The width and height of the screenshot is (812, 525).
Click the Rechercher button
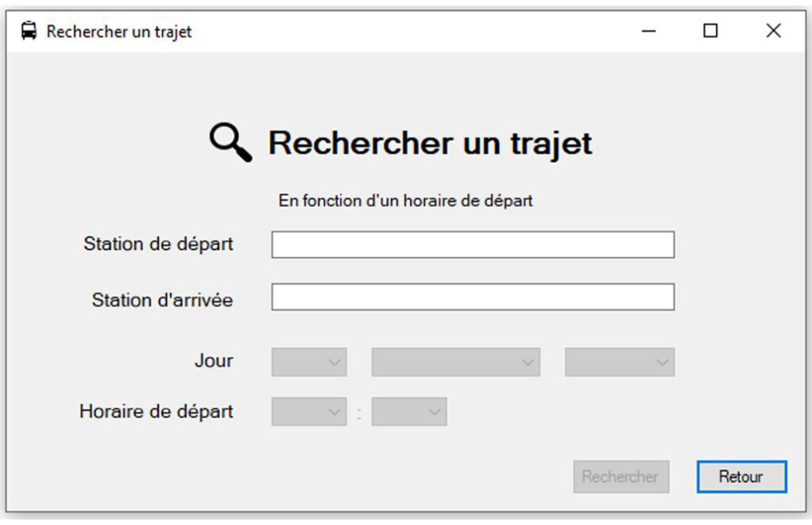click(x=621, y=477)
